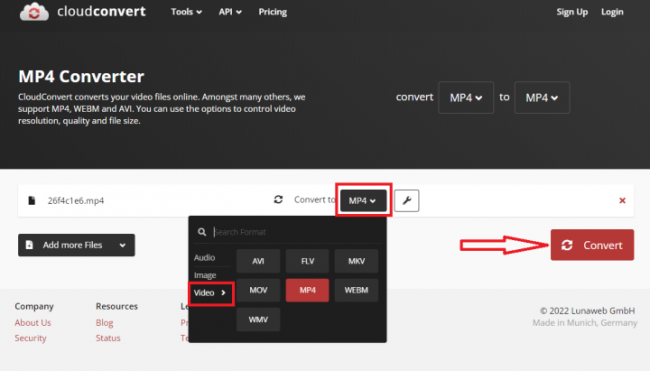The image size is (650, 371).
Task: Click the magnifier icon in format search
Action: (x=202, y=232)
